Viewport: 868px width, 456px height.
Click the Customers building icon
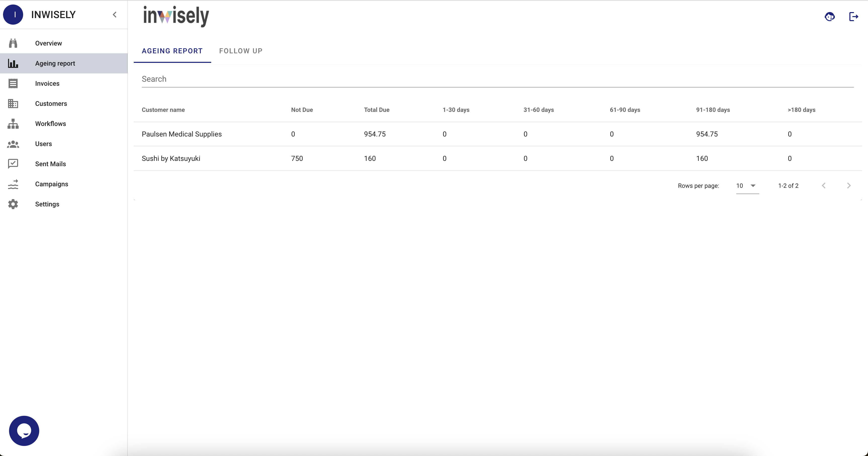(13, 104)
